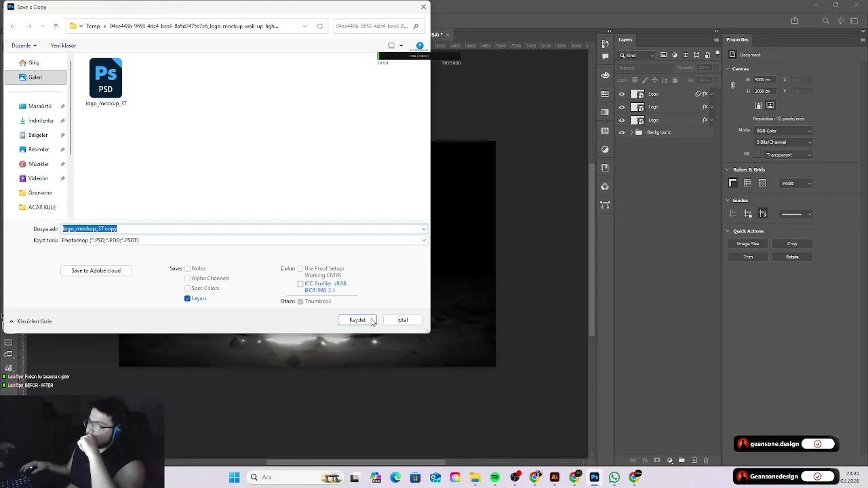Click the Kaydet save button
The image size is (868, 488).
point(357,320)
